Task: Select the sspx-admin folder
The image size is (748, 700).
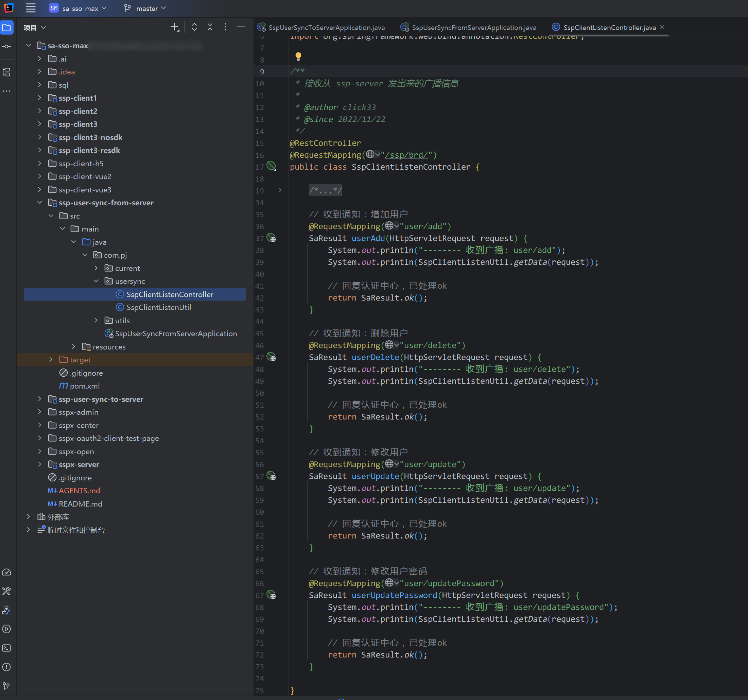Action: pyautogui.click(x=78, y=412)
